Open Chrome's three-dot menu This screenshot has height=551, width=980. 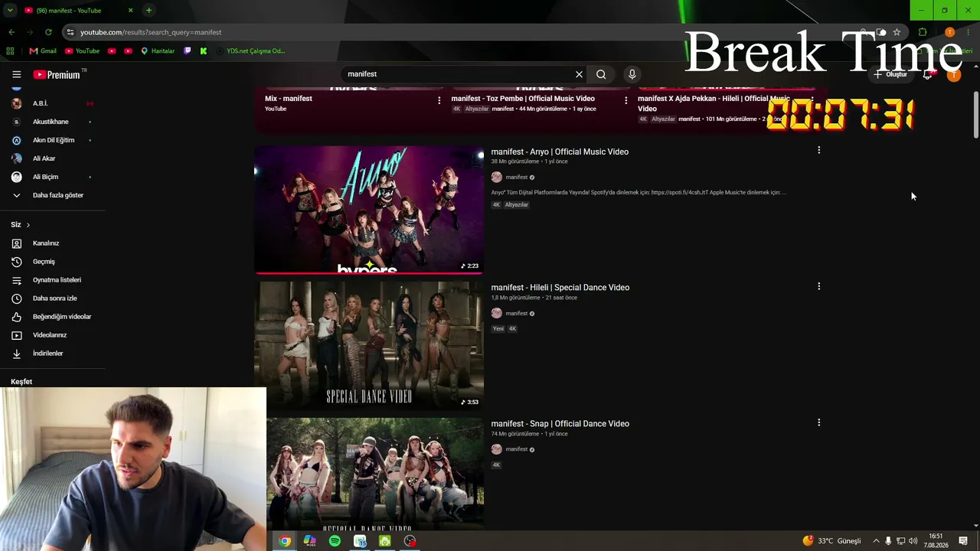point(969,32)
